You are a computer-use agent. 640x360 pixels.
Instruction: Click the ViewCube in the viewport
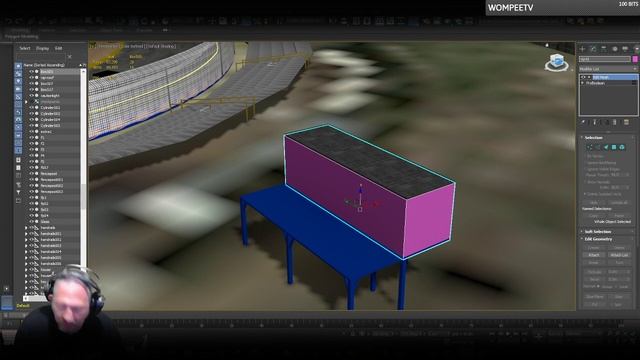pos(557,62)
